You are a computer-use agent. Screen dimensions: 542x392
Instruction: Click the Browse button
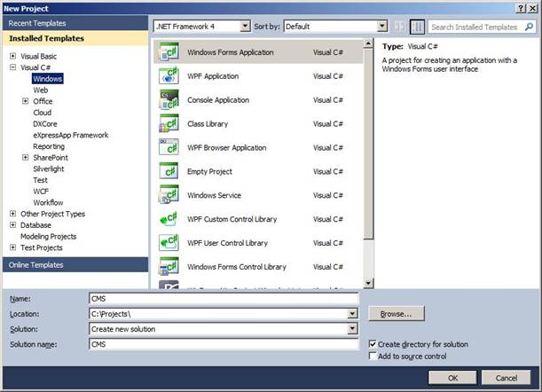click(x=397, y=314)
